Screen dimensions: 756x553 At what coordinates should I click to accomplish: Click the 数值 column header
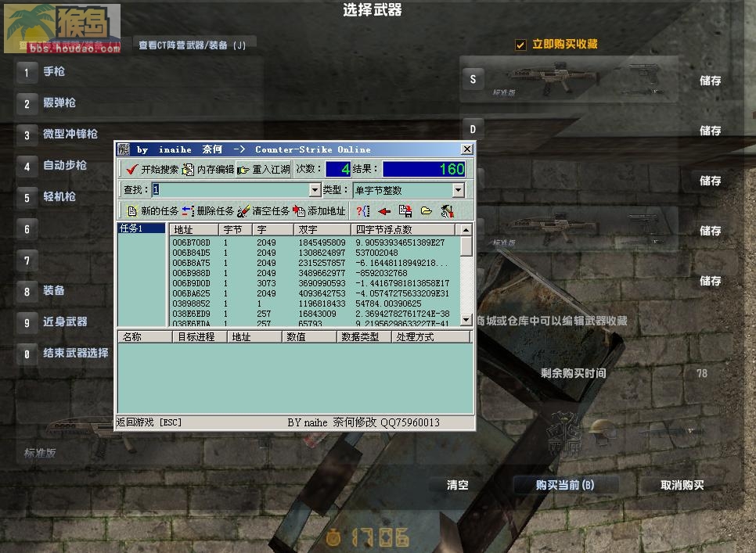click(x=309, y=336)
